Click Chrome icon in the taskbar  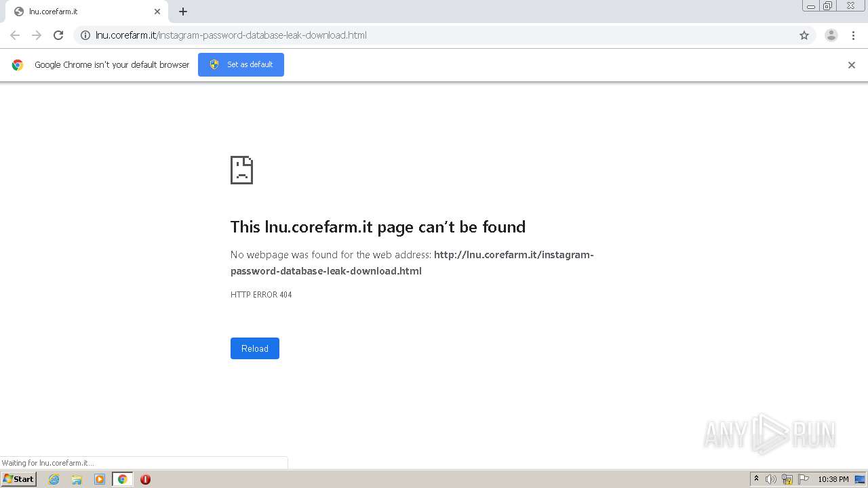click(x=122, y=479)
